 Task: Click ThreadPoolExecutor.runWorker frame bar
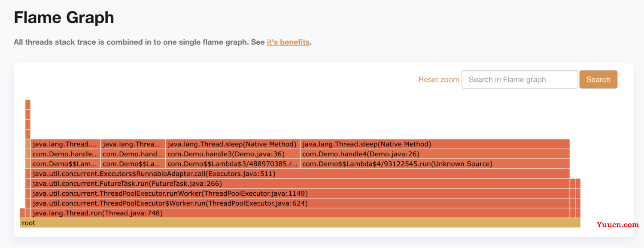pos(300,193)
